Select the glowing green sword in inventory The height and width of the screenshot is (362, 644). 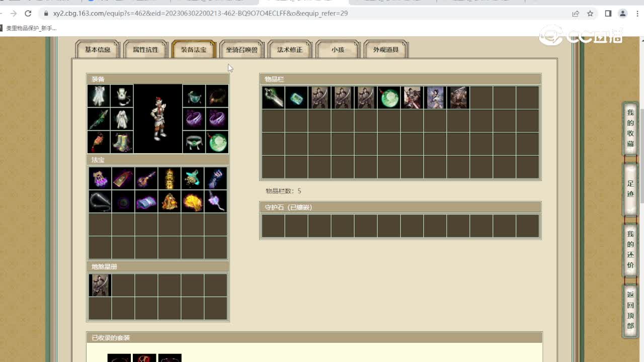273,98
